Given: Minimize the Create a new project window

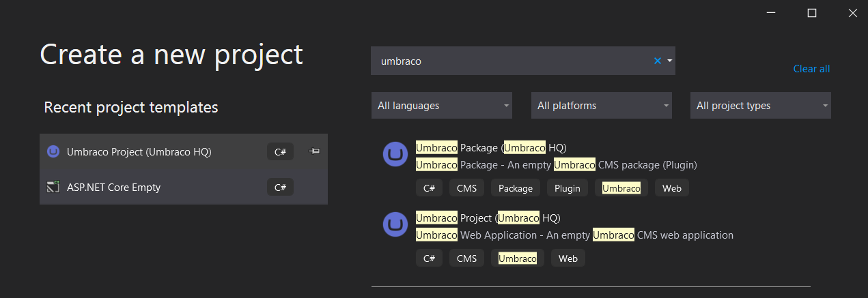Looking at the screenshot, I should (x=770, y=13).
